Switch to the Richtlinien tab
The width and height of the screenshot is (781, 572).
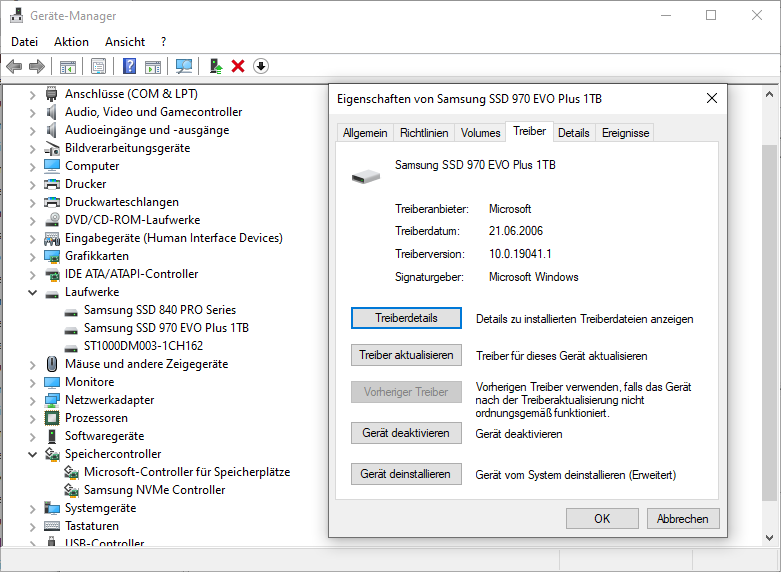tap(424, 133)
